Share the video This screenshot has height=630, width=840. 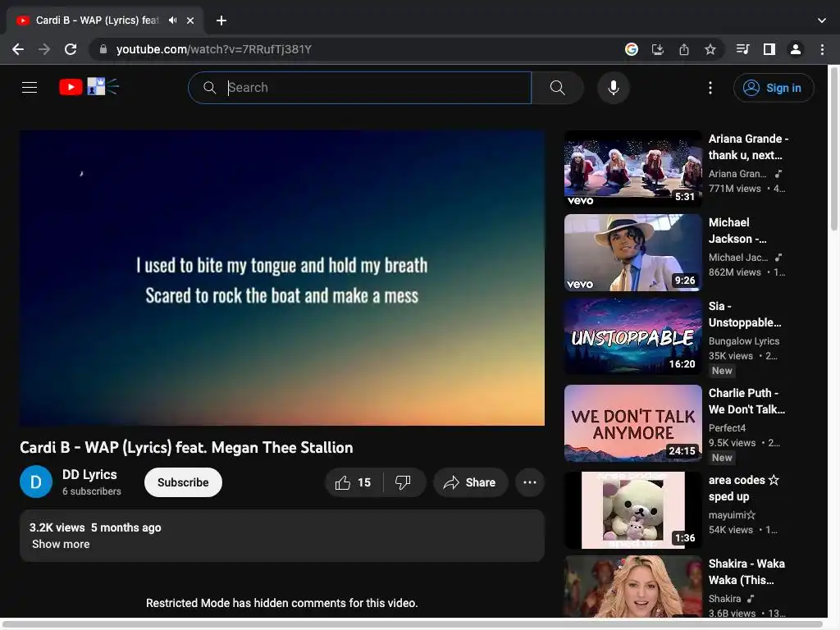[x=470, y=482]
